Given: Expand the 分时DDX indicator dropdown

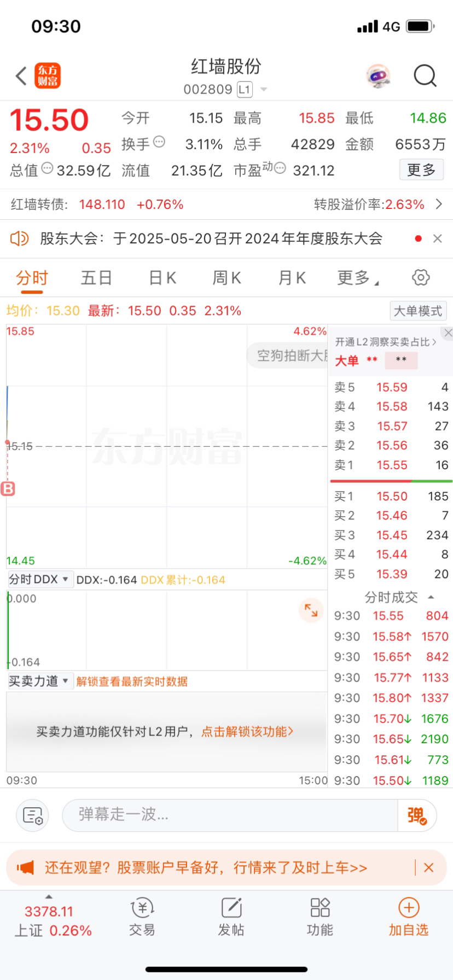Looking at the screenshot, I should point(39,579).
